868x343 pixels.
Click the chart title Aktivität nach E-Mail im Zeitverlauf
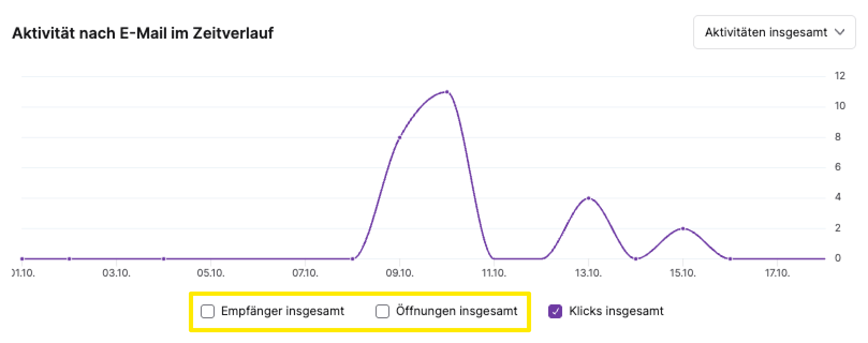click(x=143, y=33)
